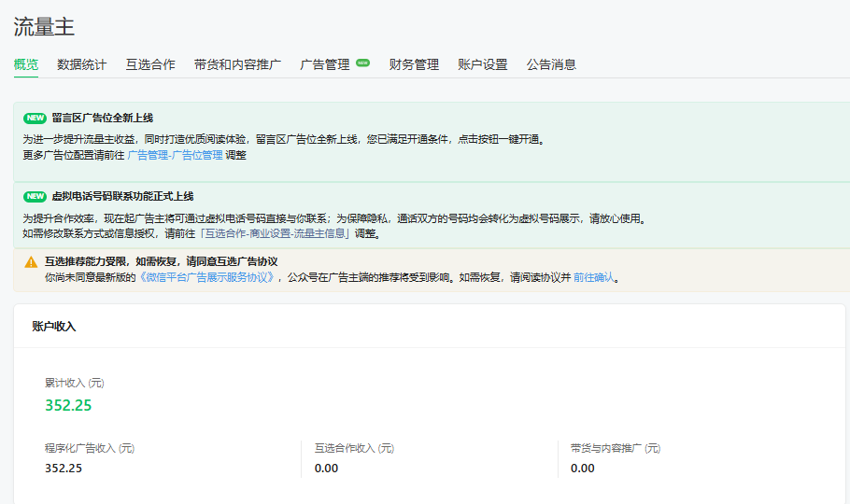Image resolution: width=850 pixels, height=504 pixels.
Task: Switch to the 财务管理 tab
Action: (414, 64)
